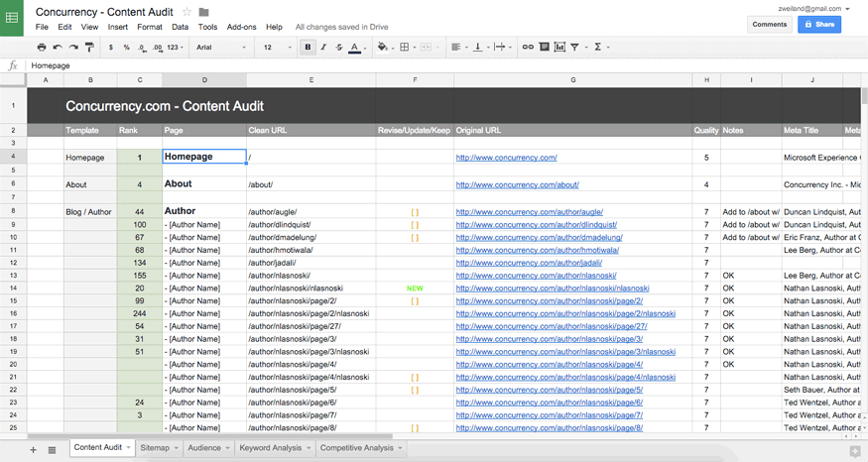Open the Arial font family dropdown

221,47
